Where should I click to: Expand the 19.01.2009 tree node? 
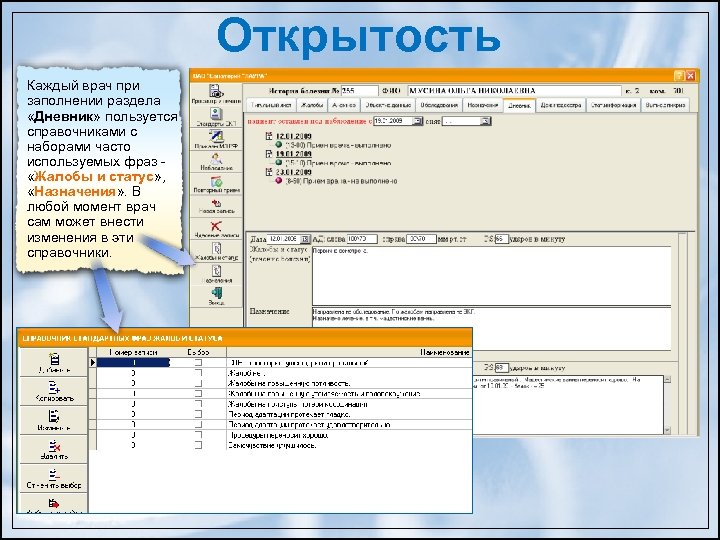coord(269,154)
